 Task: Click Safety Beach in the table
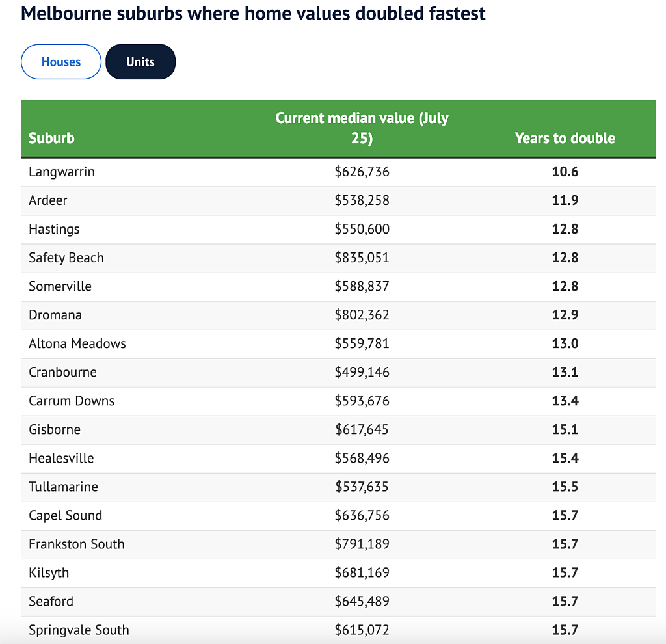(x=66, y=258)
